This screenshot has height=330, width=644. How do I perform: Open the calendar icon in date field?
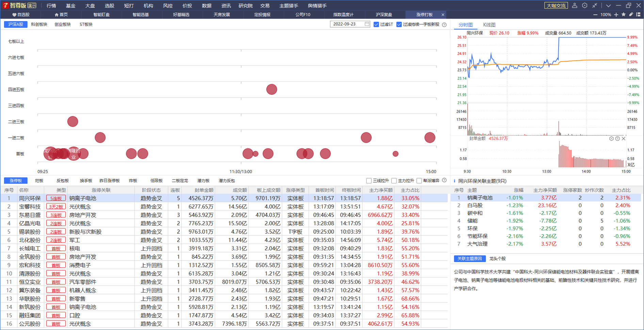(x=367, y=24)
